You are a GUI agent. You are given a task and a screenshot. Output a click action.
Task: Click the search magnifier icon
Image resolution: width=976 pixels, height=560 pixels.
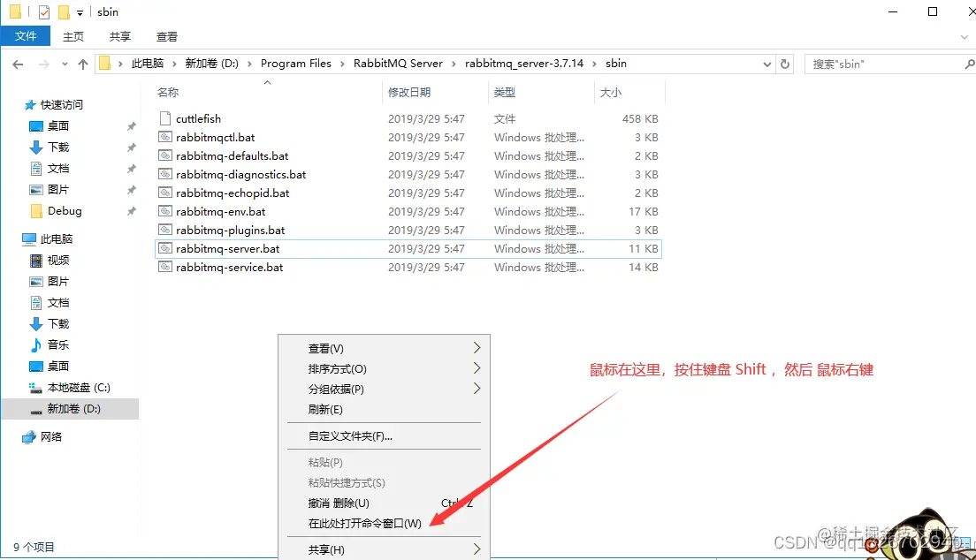pos(969,64)
